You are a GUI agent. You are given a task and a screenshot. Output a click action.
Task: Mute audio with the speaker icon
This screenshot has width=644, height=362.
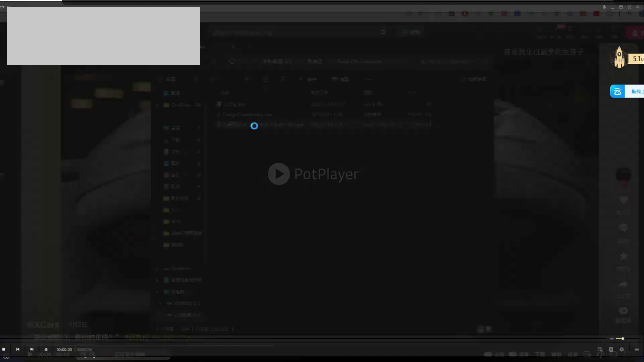(611, 339)
